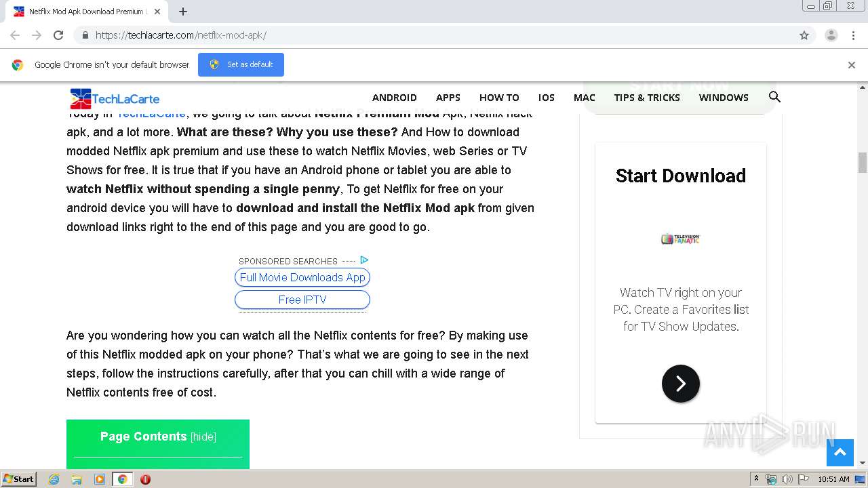Click the Chrome taskbar icon

pos(122,479)
